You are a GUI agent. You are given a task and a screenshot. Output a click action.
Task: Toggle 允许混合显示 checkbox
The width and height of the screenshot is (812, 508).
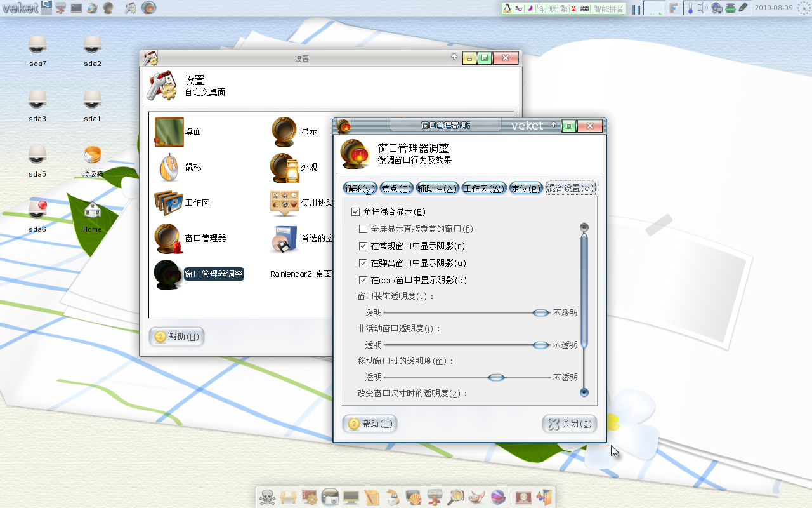(x=355, y=211)
